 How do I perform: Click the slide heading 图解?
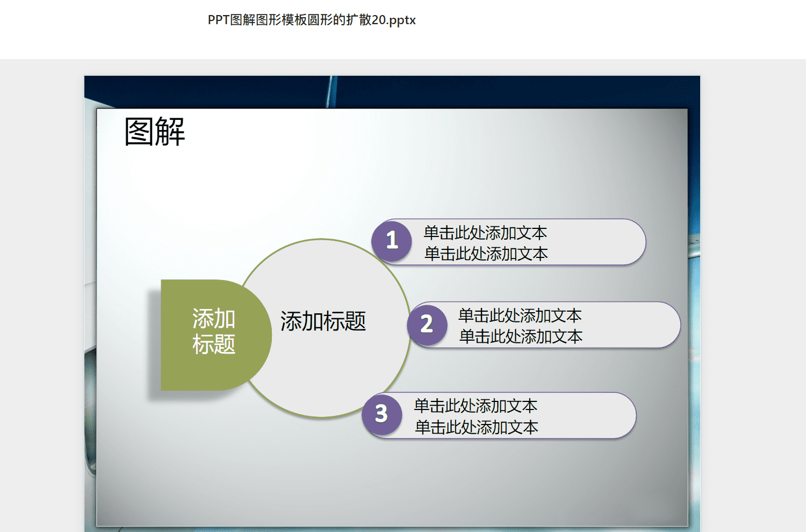(x=155, y=132)
